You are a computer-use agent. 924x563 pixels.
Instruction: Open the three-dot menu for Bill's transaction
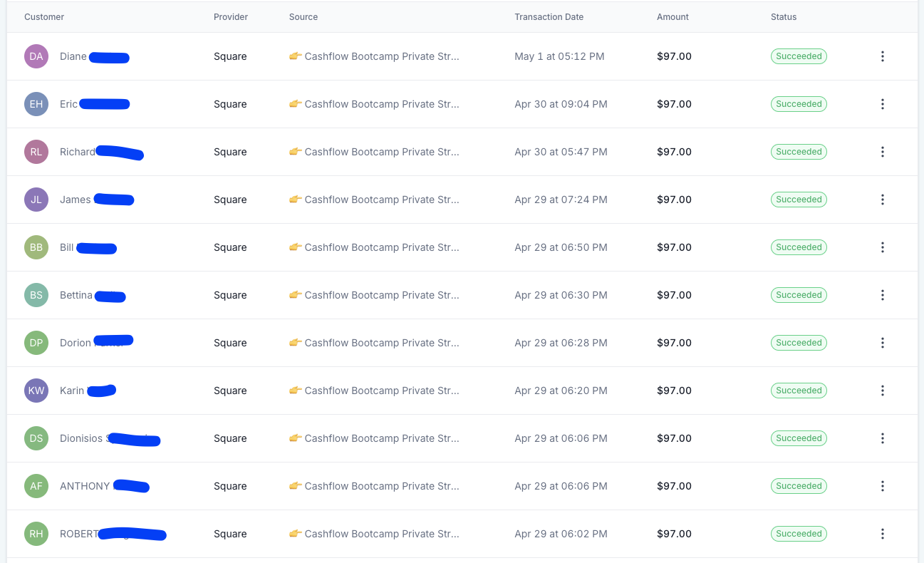[x=883, y=247]
